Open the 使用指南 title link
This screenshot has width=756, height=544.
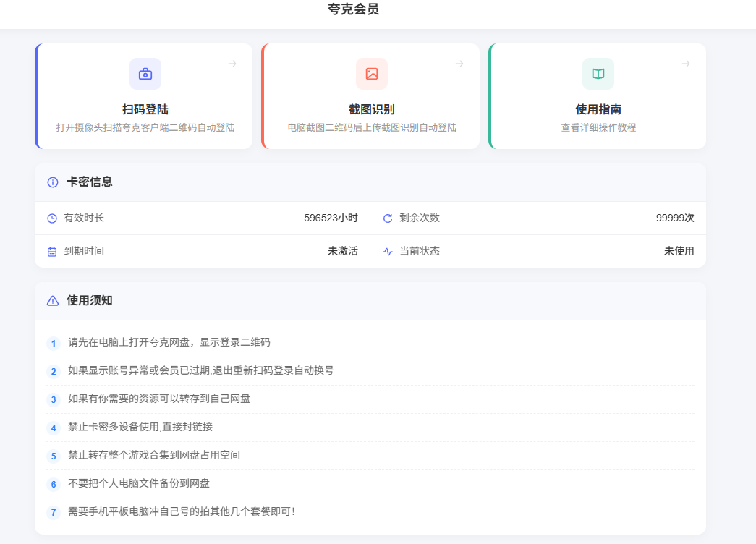[x=598, y=109]
